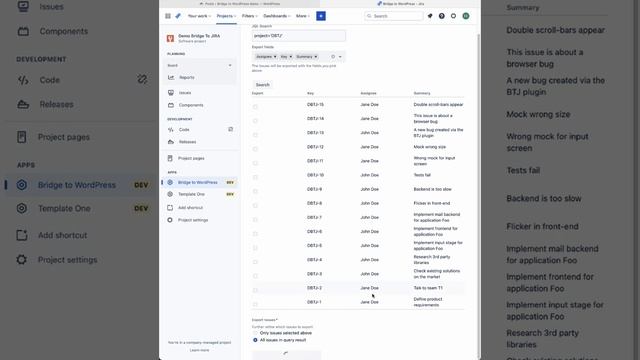
Task: Click the Template One app icon
Action: pyautogui.click(x=170, y=194)
